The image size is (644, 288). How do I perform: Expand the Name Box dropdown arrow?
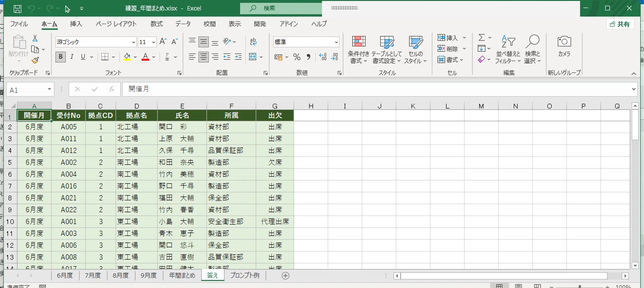[49, 90]
